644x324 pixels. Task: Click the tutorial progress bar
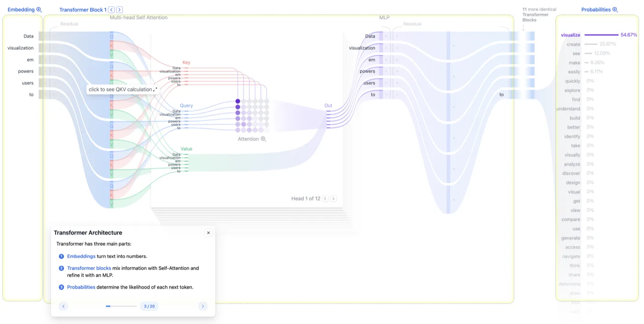point(121,306)
